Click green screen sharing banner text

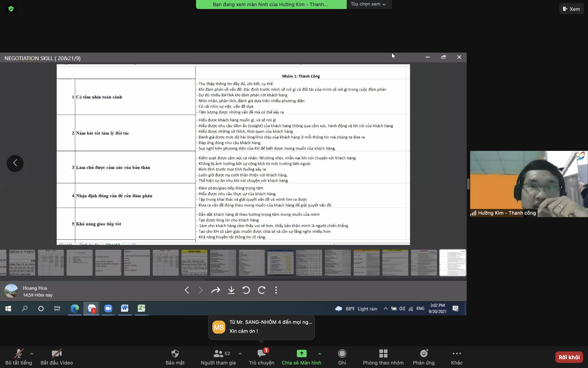tap(271, 4)
